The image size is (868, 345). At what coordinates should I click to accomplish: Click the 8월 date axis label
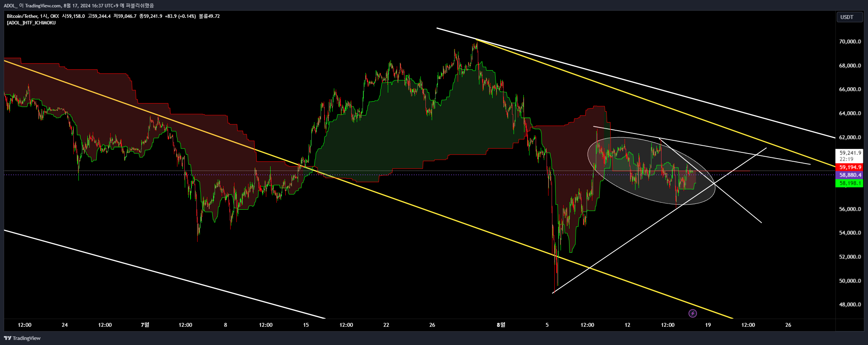501,325
